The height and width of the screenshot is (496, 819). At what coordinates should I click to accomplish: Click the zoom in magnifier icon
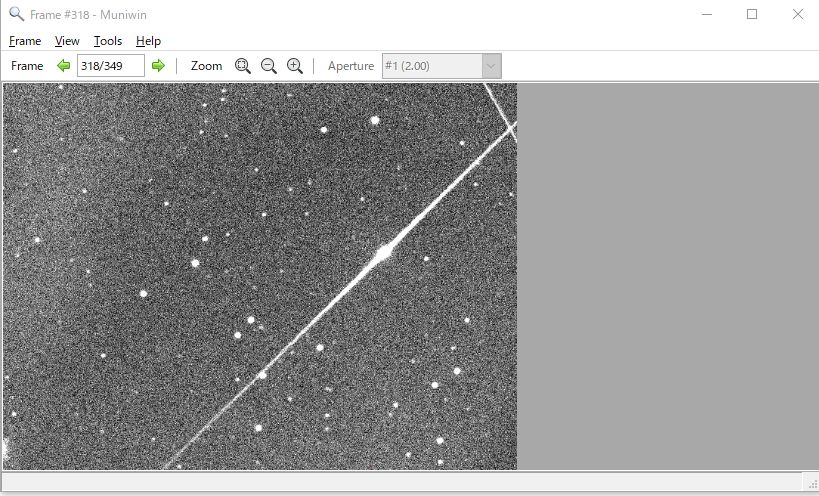(295, 66)
